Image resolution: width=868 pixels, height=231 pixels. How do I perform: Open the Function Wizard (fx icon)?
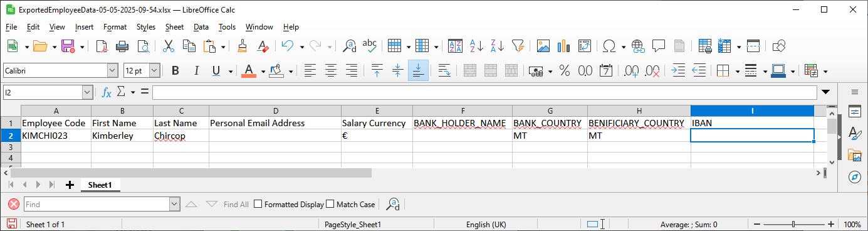107,92
